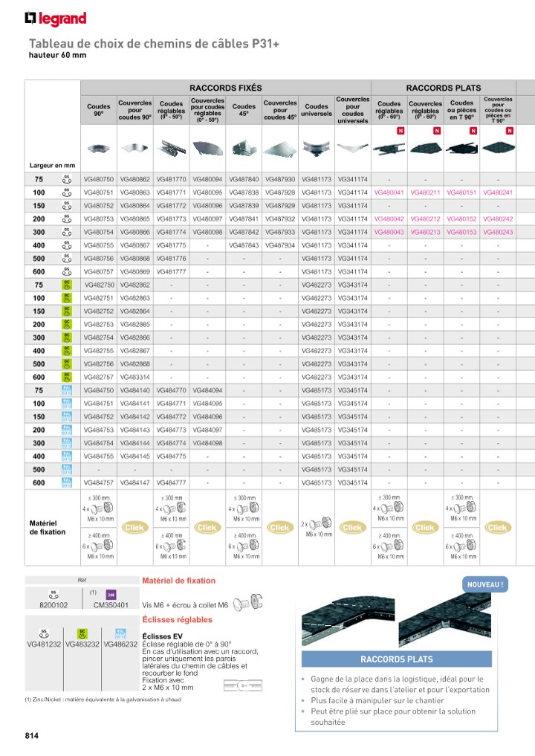Click the green GC icon in the VG482750 row
Viewport: 535px width, 756px height.
click(x=67, y=285)
